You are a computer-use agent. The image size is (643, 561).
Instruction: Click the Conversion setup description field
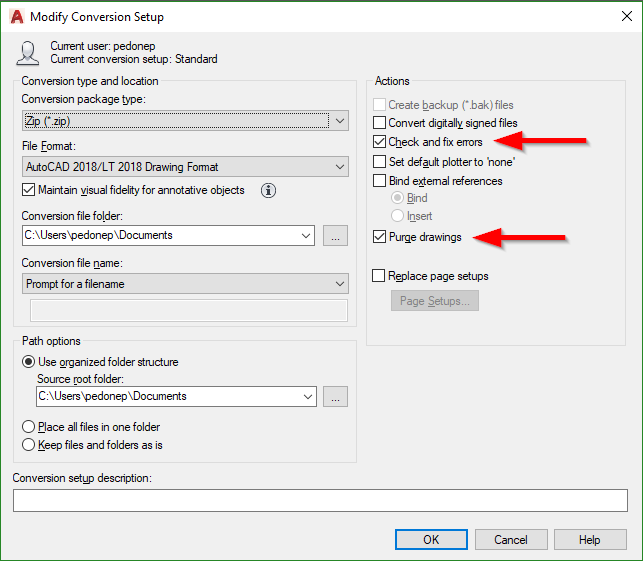[320, 500]
